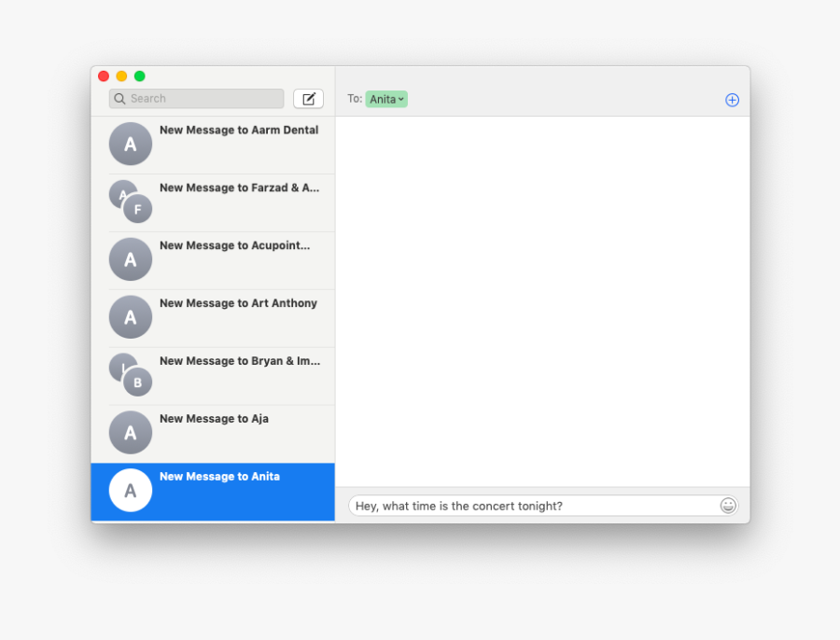840x640 pixels.
Task: Click the magnifying glass in the search bar
Action: point(119,98)
